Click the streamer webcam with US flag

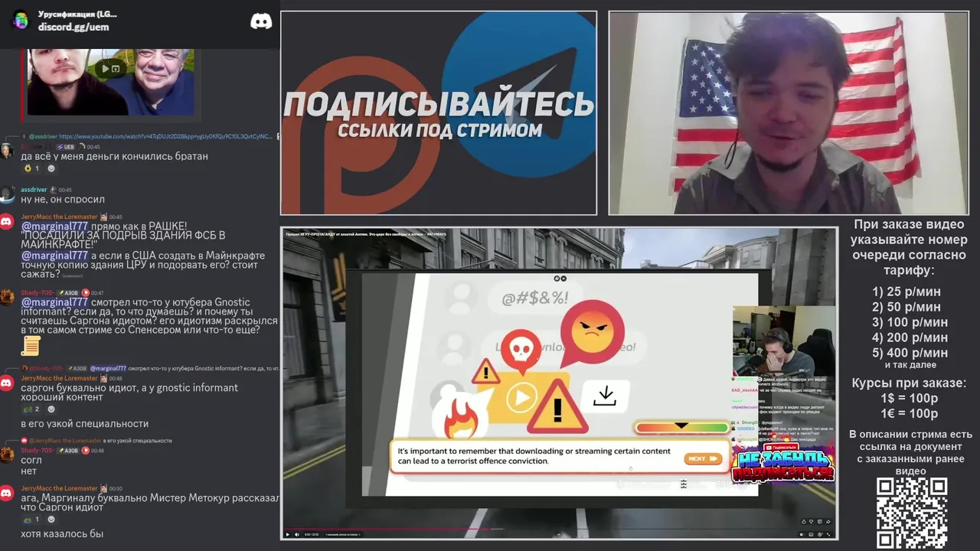click(x=789, y=113)
